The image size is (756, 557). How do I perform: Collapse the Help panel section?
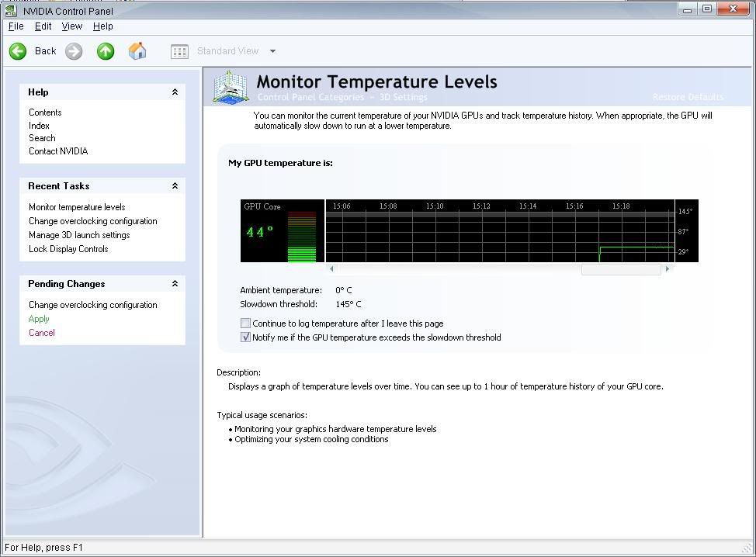pos(175,92)
